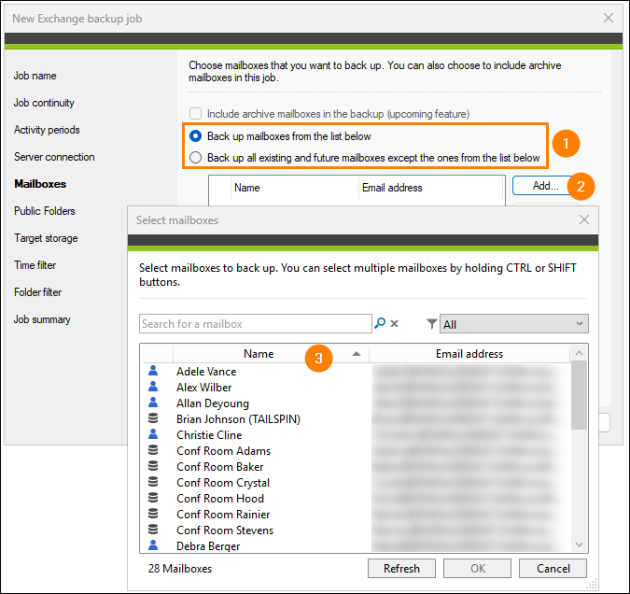The image size is (630, 594).
Task: Select the Christie Cline mailbox row
Action: coord(356,435)
